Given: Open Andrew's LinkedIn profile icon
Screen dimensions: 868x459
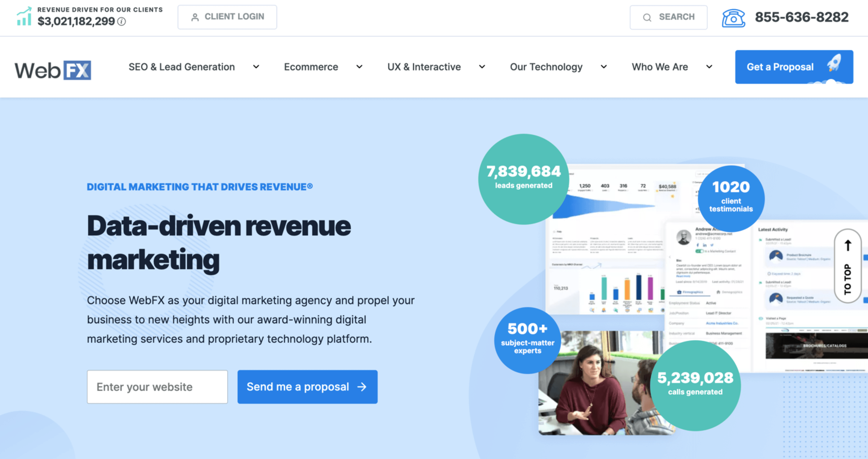Looking at the screenshot, I should 705,245.
